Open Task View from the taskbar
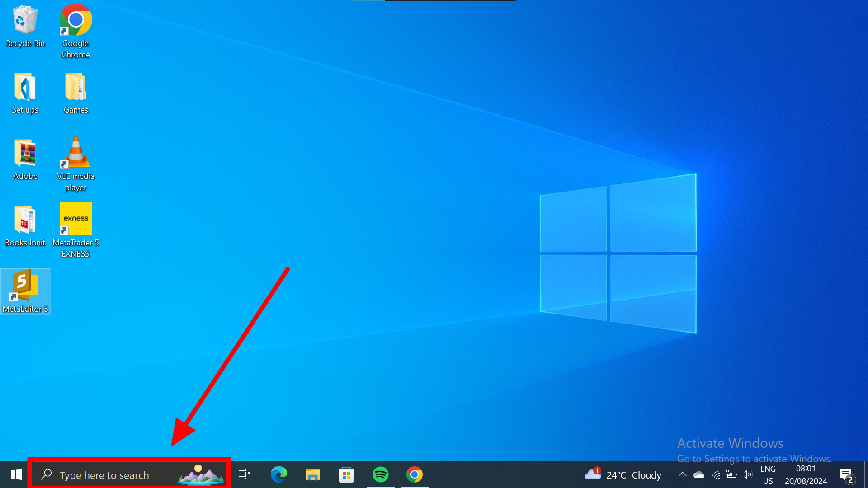This screenshot has width=868, height=488. (x=244, y=474)
